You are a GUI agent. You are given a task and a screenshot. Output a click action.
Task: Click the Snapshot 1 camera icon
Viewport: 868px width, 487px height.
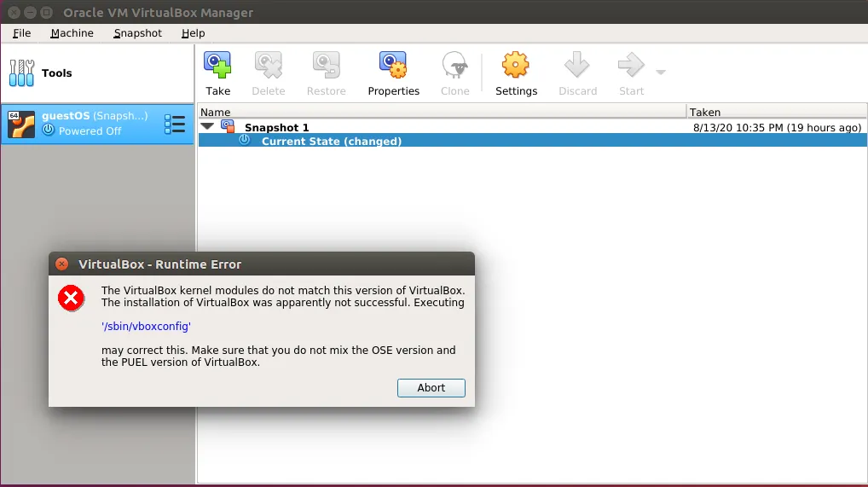tap(228, 126)
